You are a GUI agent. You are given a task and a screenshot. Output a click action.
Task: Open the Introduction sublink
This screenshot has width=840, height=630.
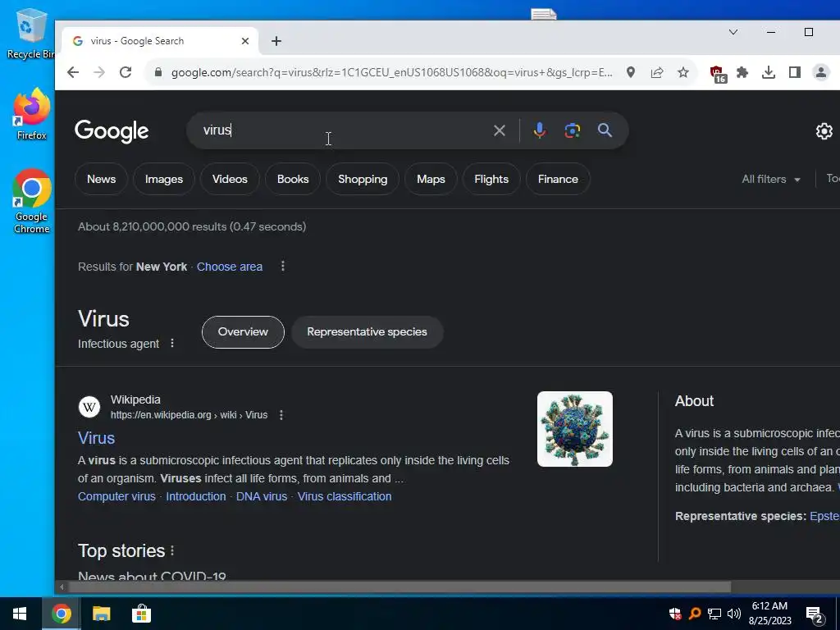pos(195,496)
